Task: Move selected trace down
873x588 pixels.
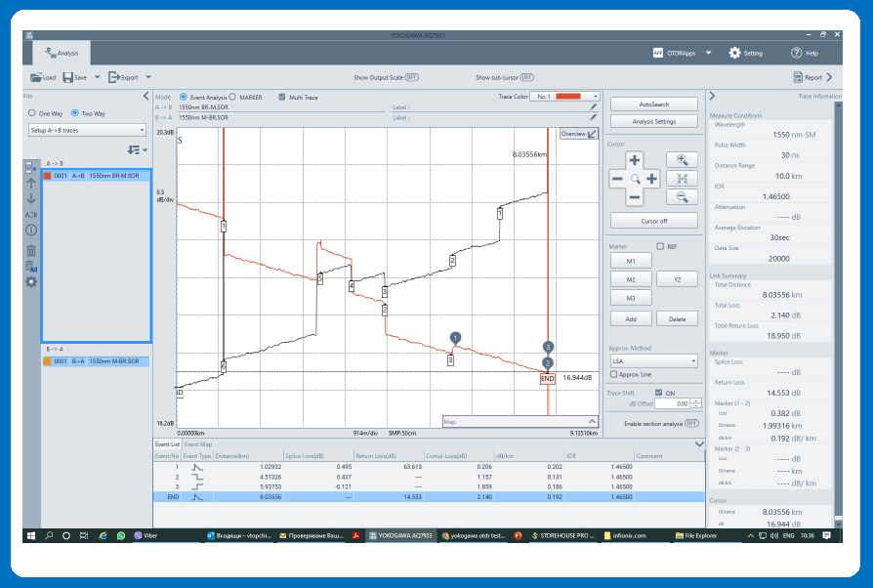Action: click(x=31, y=199)
